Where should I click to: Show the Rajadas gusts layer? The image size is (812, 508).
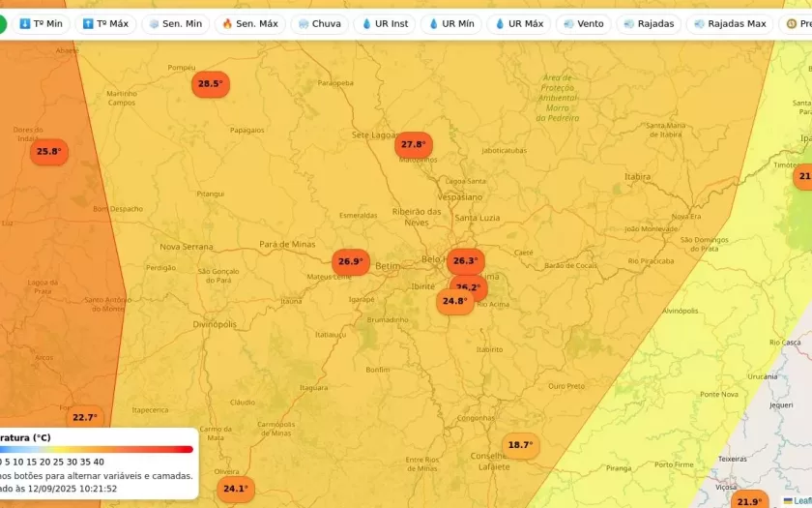point(649,23)
